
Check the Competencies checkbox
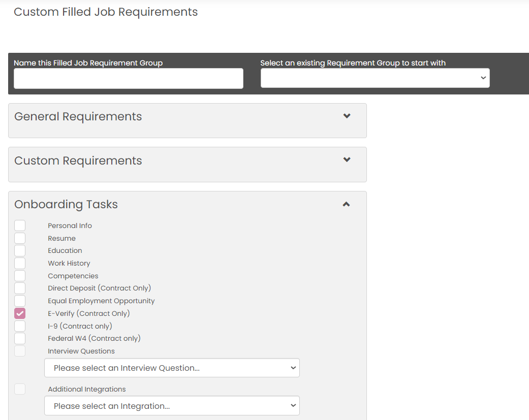pos(20,276)
